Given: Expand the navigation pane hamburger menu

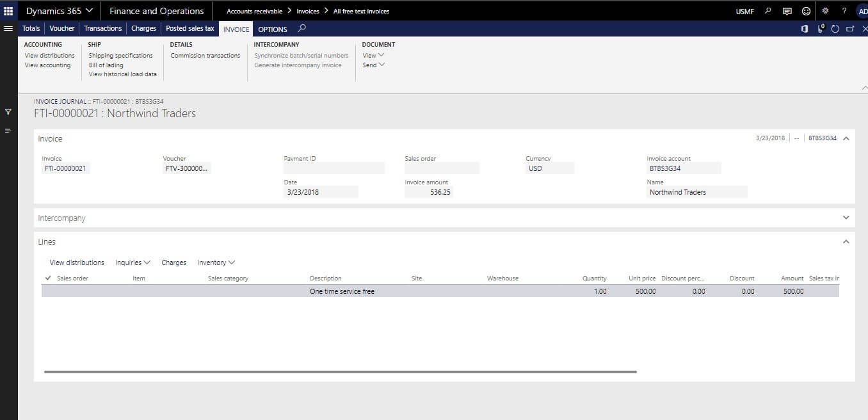Looking at the screenshot, I should pos(8,28).
